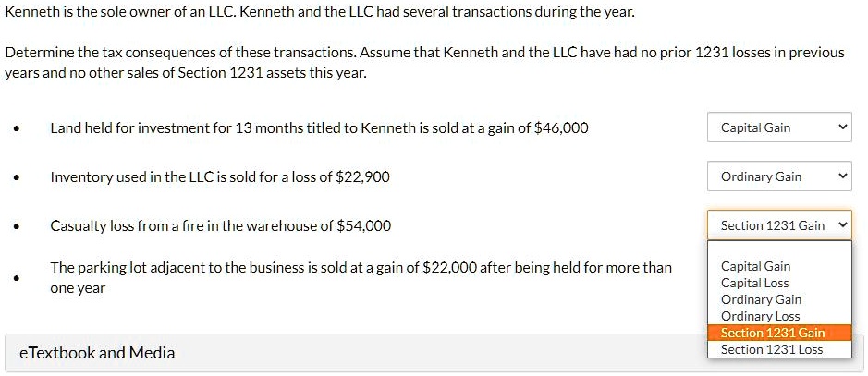
Task: Collapse the open casualty loss dropdown field
Action: point(779,225)
